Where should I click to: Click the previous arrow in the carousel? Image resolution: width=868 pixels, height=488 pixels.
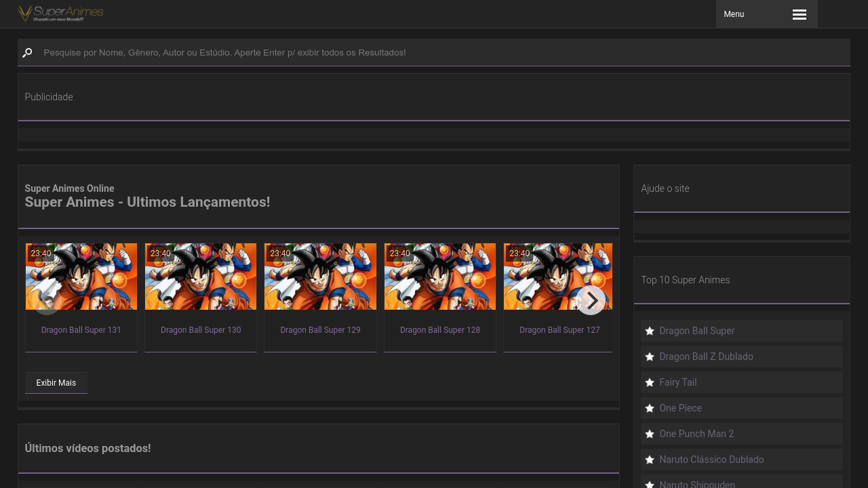pyautogui.click(x=47, y=300)
